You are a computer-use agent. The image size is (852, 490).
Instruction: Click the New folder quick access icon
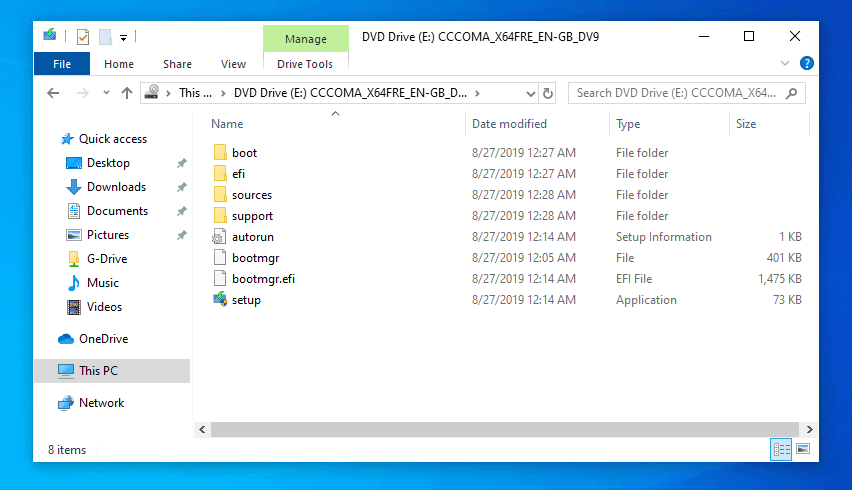click(x=105, y=37)
